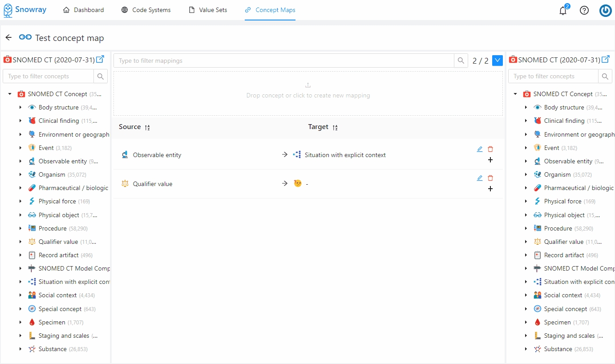The height and width of the screenshot is (364, 615).
Task: Open the help question mark icon
Action: (584, 10)
